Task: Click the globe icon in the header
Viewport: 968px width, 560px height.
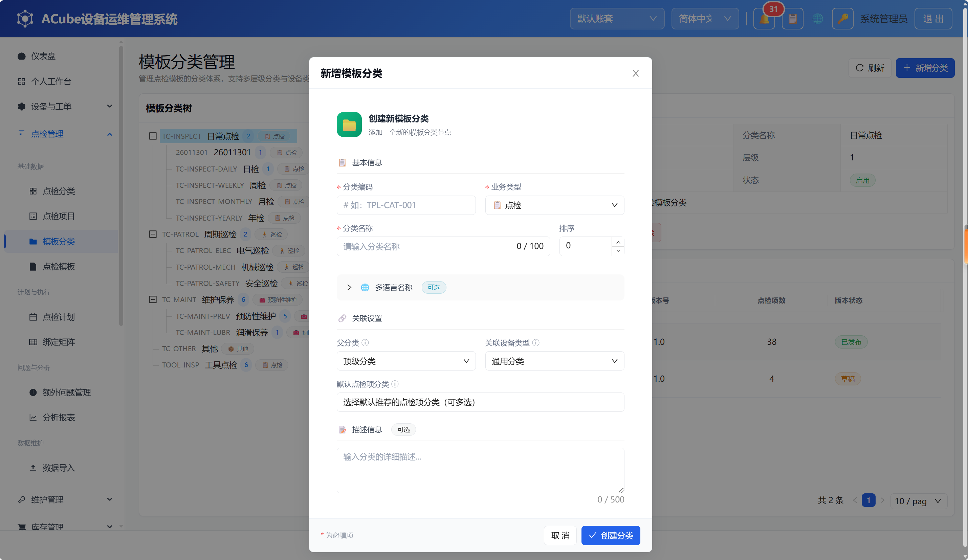Action: click(x=818, y=18)
